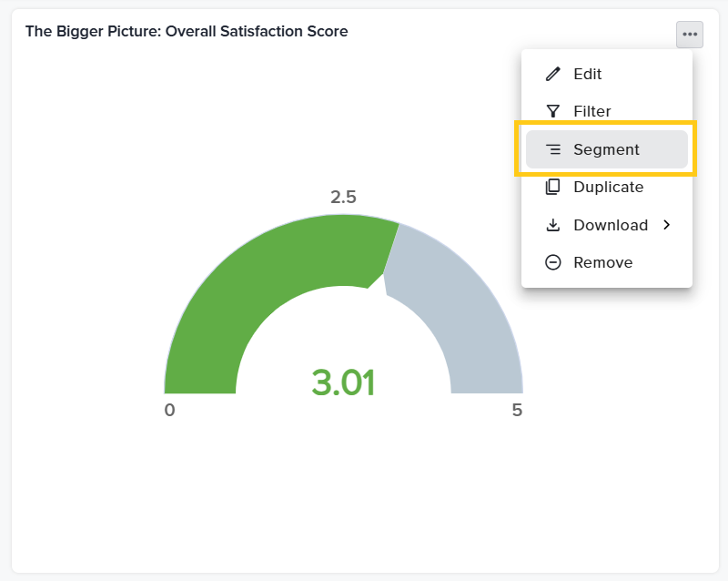
Task: Click the 3.01 score value
Action: click(x=343, y=383)
